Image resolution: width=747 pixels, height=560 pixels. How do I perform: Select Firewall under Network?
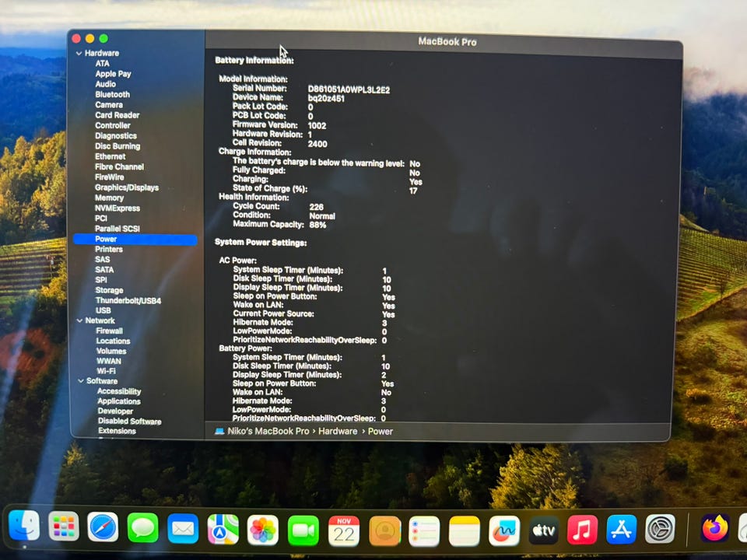tap(109, 331)
